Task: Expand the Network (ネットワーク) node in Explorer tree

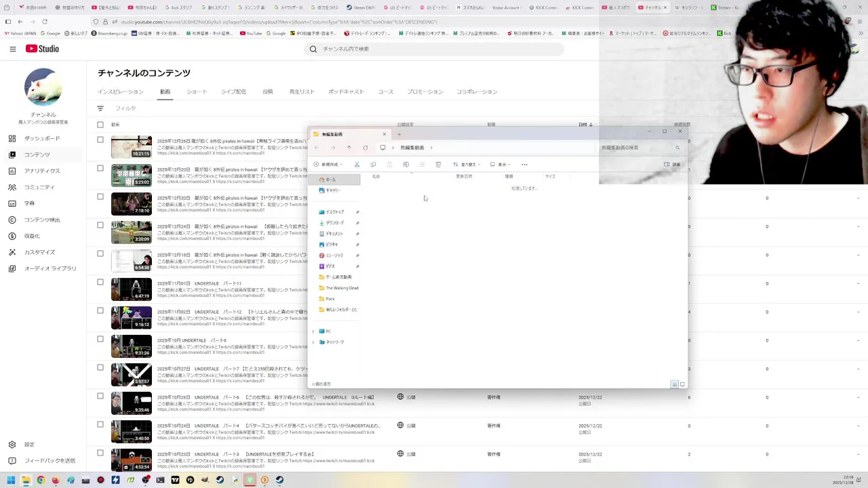Action: coord(313,342)
